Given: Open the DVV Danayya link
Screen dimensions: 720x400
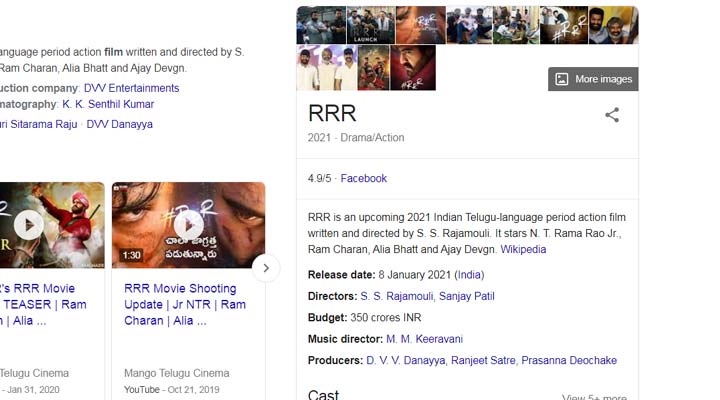Looking at the screenshot, I should point(119,124).
